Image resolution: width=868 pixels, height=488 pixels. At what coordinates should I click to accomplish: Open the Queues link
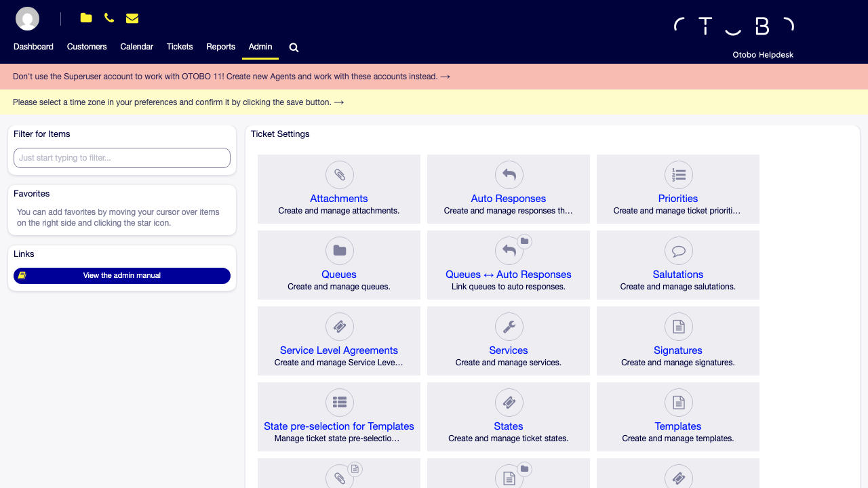[339, 274]
